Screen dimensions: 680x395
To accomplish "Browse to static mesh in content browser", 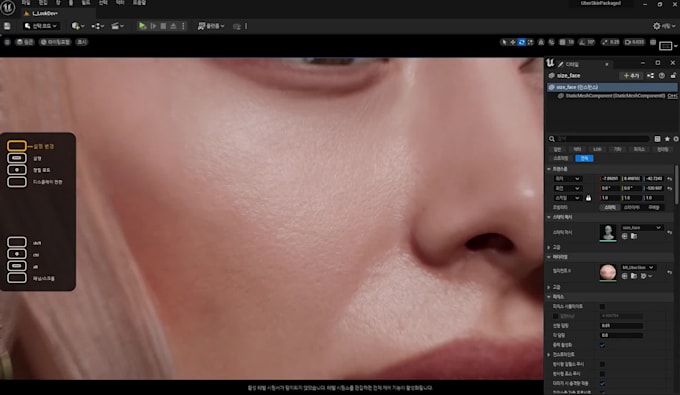I will pyautogui.click(x=634, y=236).
